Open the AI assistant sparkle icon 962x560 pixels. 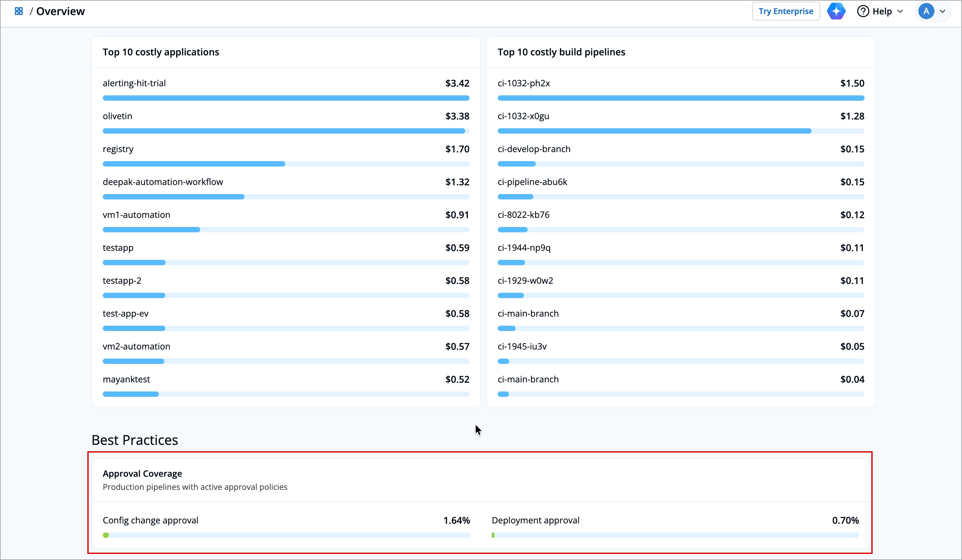coord(836,11)
